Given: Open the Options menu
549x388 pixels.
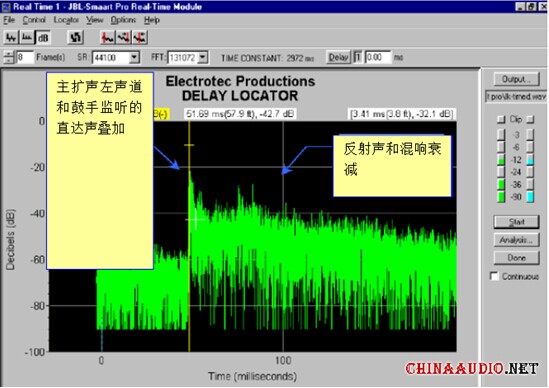Looking at the screenshot, I should pyautogui.click(x=123, y=20).
